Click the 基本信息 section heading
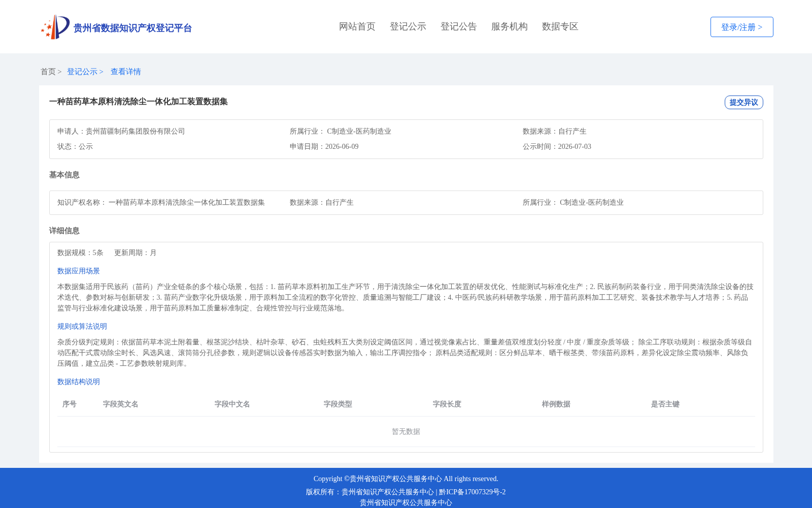812x508 pixels. tap(64, 175)
